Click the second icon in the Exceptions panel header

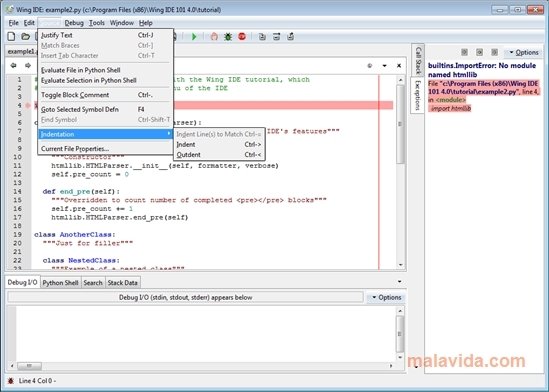[x=479, y=52]
